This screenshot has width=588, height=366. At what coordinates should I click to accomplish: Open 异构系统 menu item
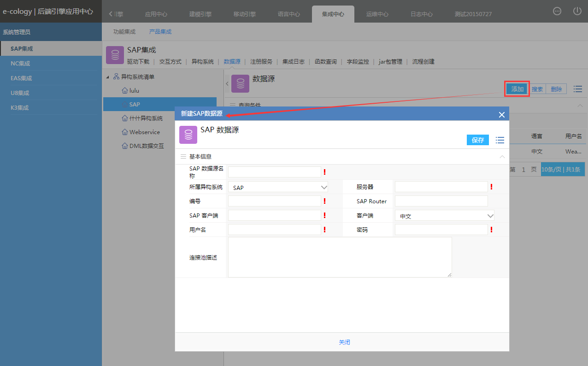[203, 62]
